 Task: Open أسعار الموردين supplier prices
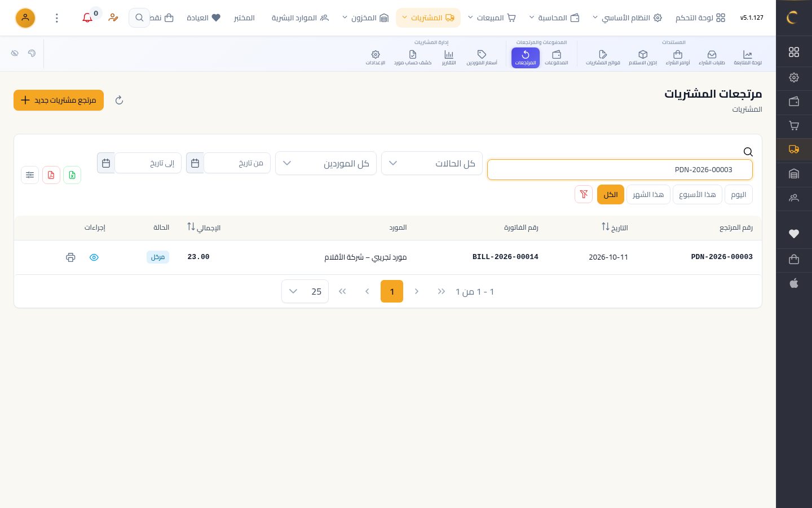point(482,58)
